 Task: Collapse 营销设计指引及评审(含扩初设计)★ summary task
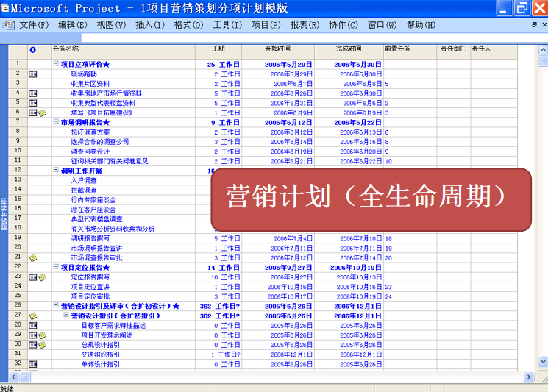point(56,305)
